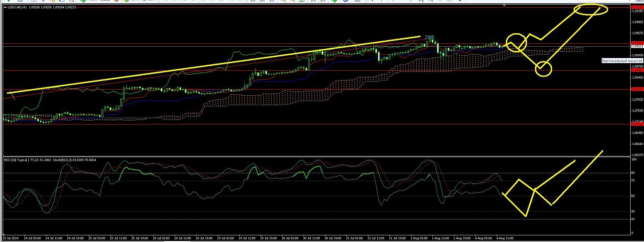Click the yellow circle near the 1.08700 level

click(x=543, y=69)
